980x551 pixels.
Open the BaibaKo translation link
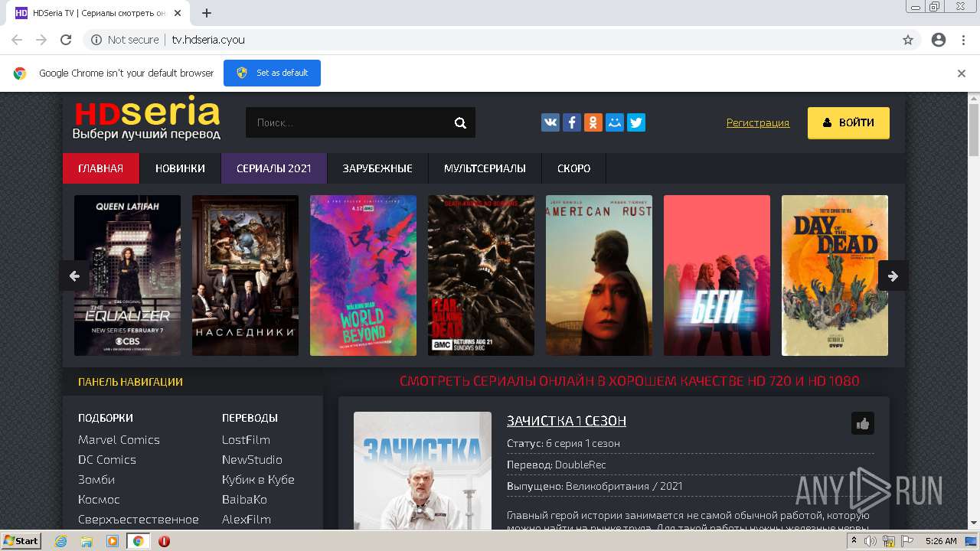[244, 499]
